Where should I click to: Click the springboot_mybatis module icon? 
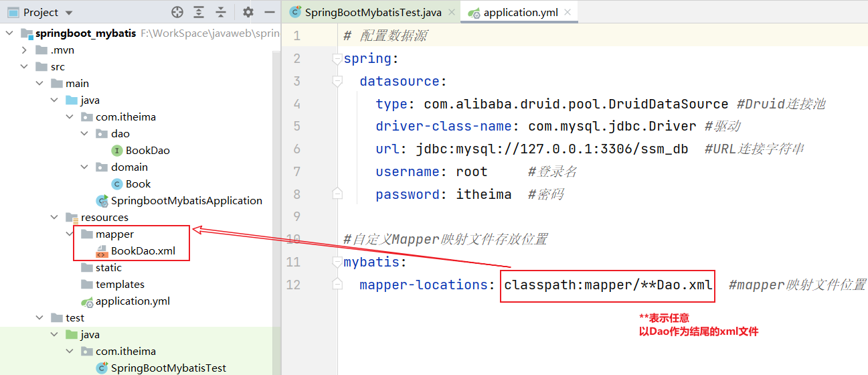[27, 33]
